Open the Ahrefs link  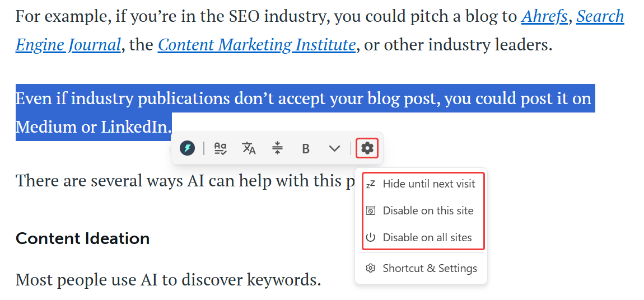coord(545,16)
